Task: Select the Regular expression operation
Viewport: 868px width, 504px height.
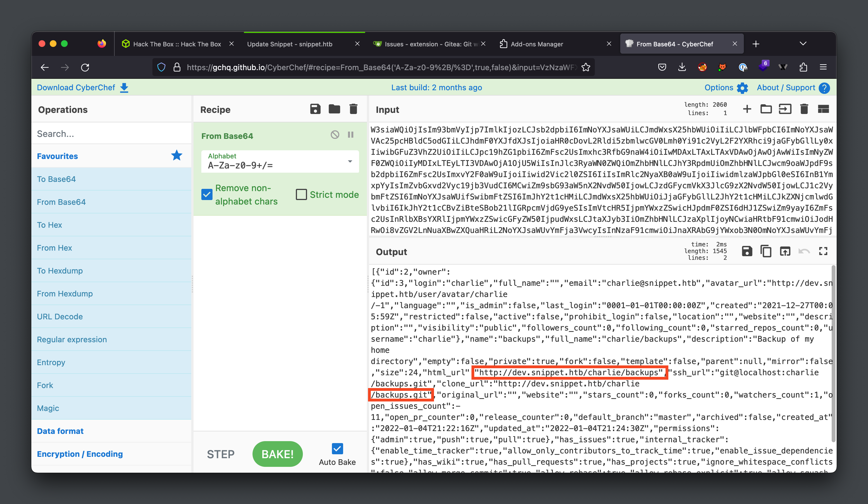Action: (x=111, y=339)
